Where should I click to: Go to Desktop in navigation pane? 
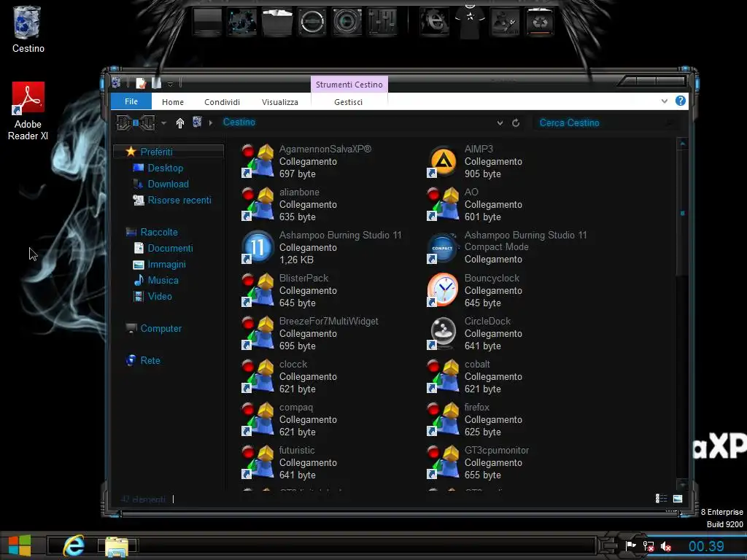166,168
